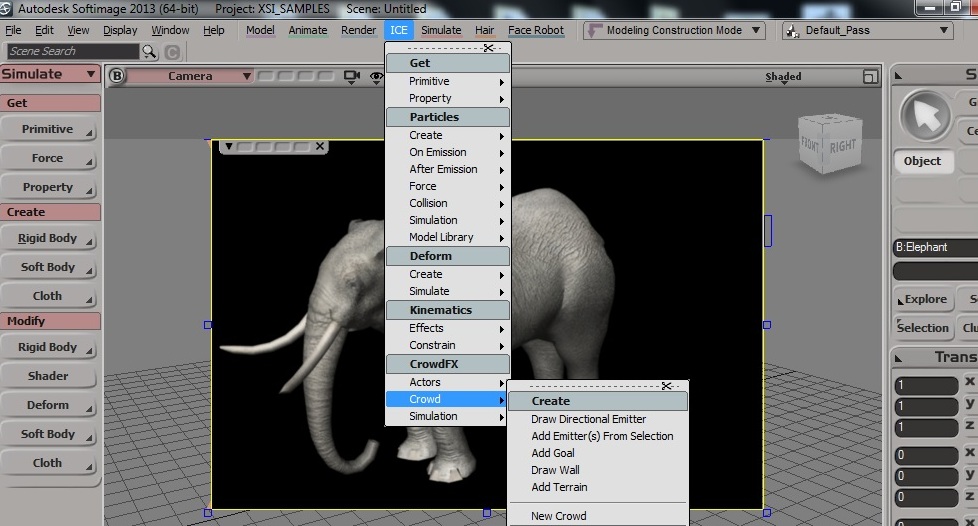Toggle first viewport memo cam slot

pyautogui.click(x=266, y=76)
